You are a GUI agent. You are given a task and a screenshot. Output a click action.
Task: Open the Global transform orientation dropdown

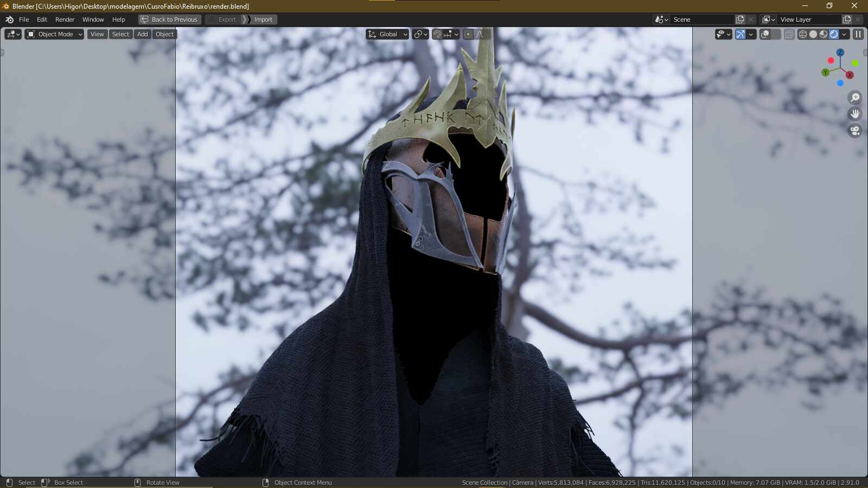pos(387,34)
